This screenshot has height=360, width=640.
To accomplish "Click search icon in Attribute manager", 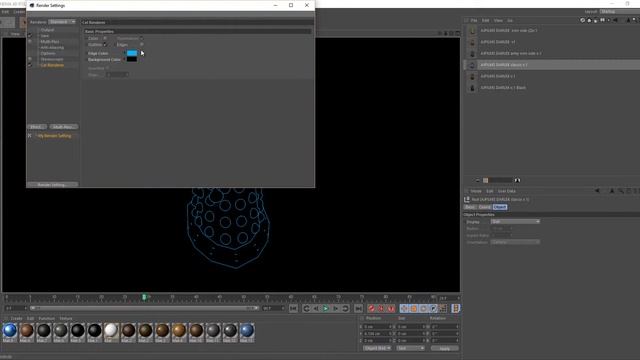I will pos(620,191).
